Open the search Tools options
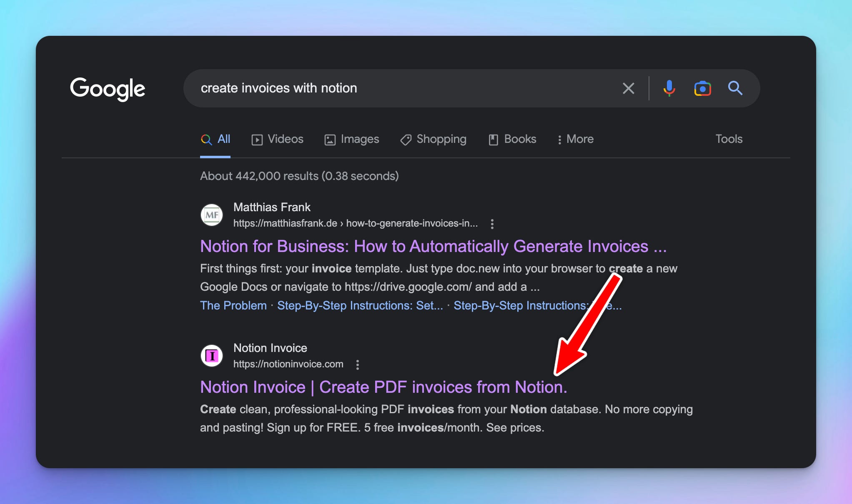The image size is (852, 504). click(729, 139)
